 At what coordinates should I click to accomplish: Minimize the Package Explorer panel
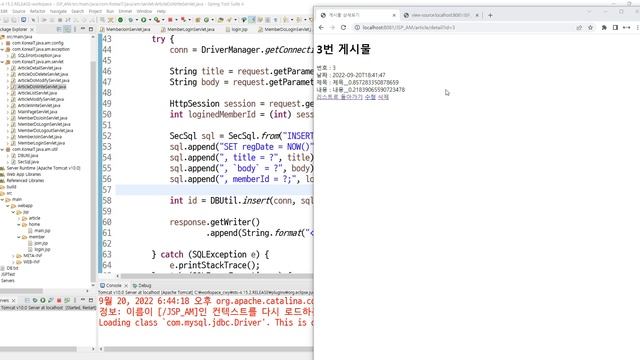(83, 29)
